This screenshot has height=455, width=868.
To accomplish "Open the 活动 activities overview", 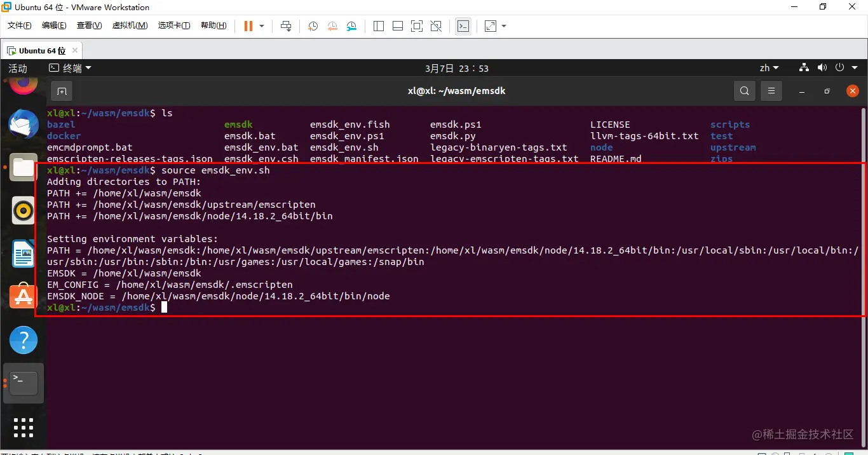I will 18,68.
